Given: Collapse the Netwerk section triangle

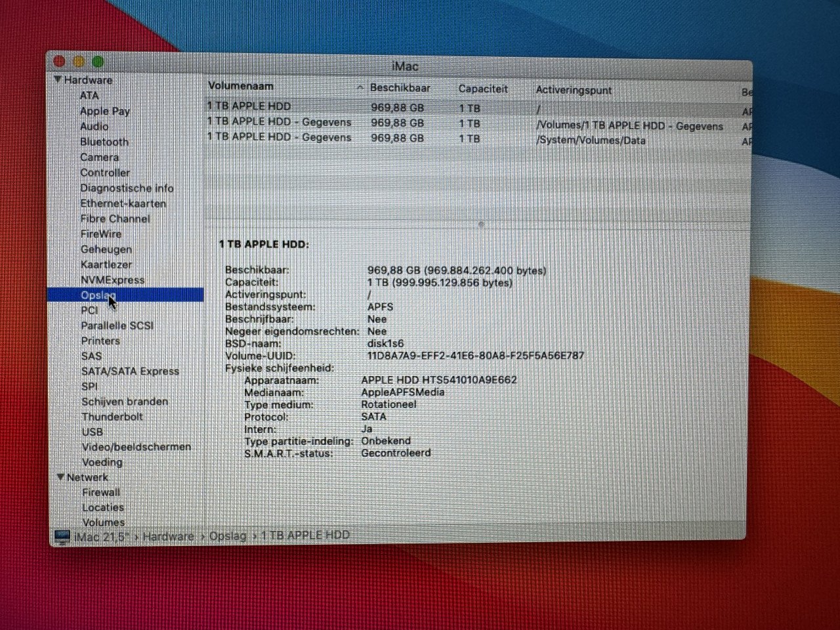Looking at the screenshot, I should (60, 477).
